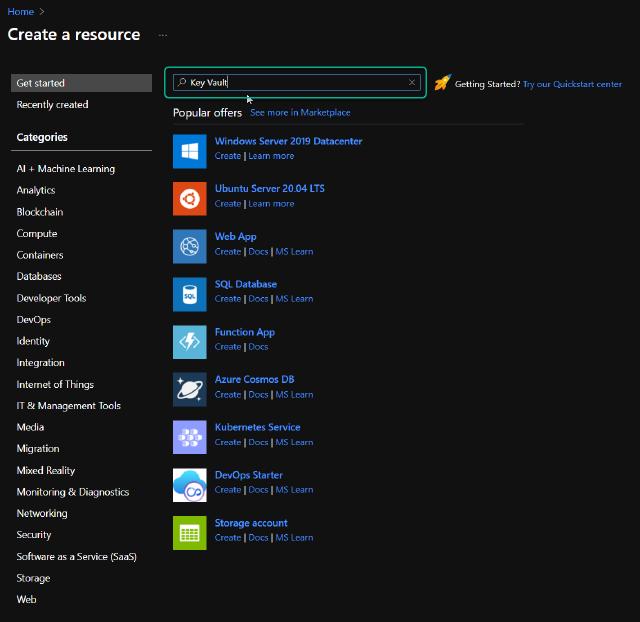This screenshot has width=640, height=622.
Task: Open the Security category
Action: pos(34,535)
